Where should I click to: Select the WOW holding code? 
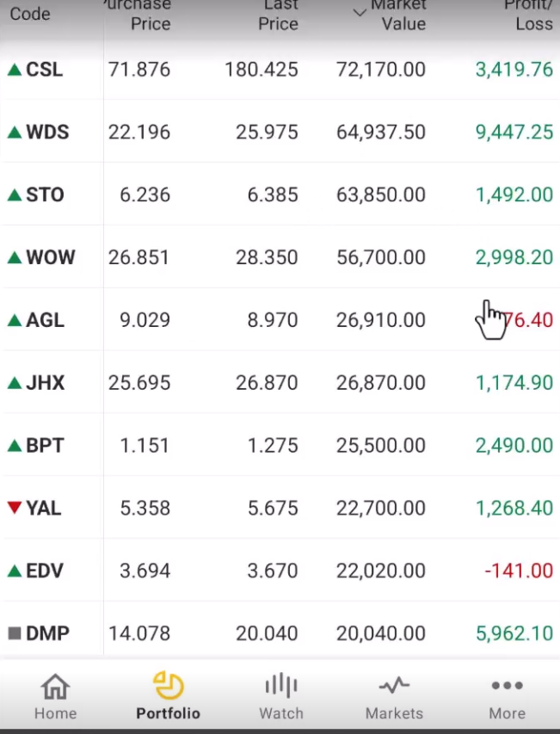[50, 257]
